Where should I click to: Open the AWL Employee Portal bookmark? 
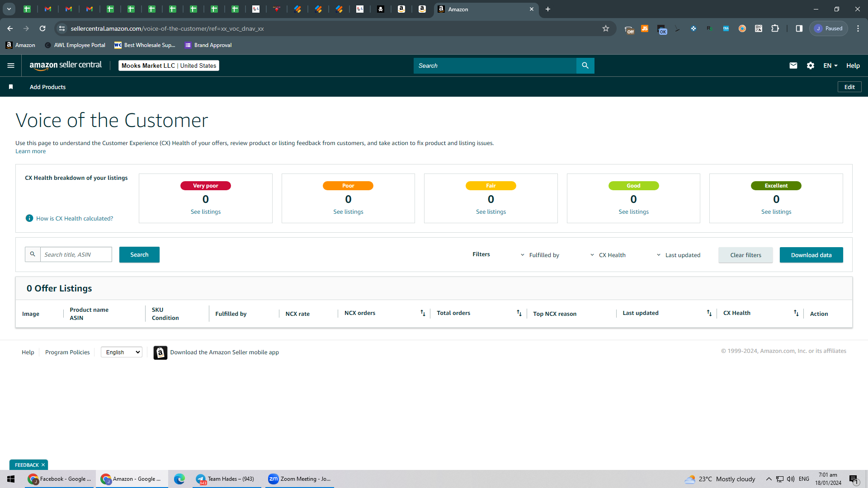click(75, 45)
